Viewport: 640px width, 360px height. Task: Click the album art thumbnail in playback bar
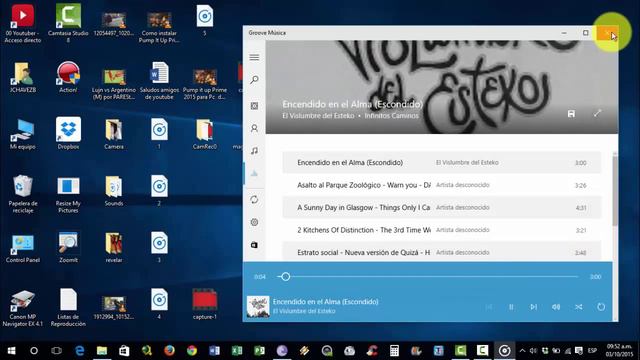(x=258, y=307)
